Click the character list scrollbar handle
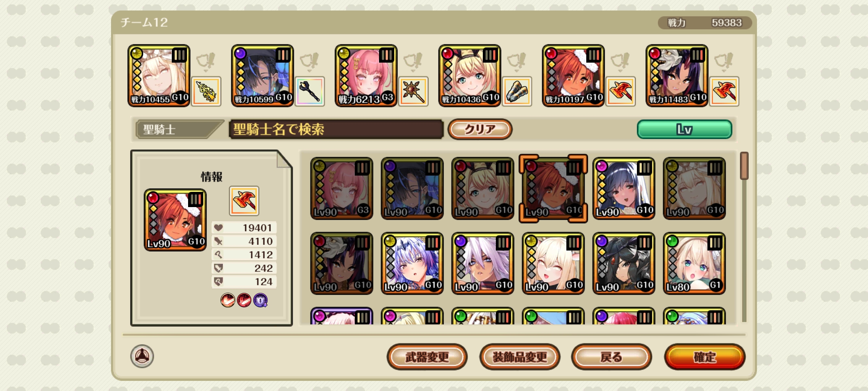Image resolution: width=868 pixels, height=391 pixels. [744, 166]
